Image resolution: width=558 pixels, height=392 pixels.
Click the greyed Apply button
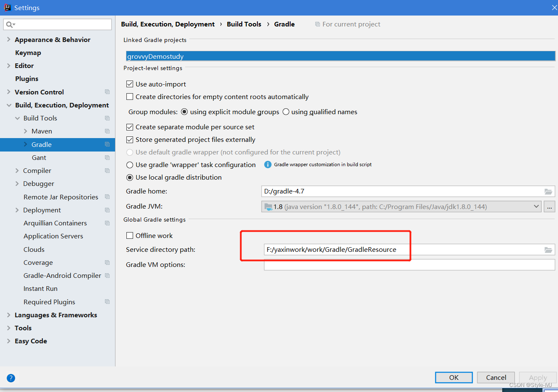click(538, 377)
